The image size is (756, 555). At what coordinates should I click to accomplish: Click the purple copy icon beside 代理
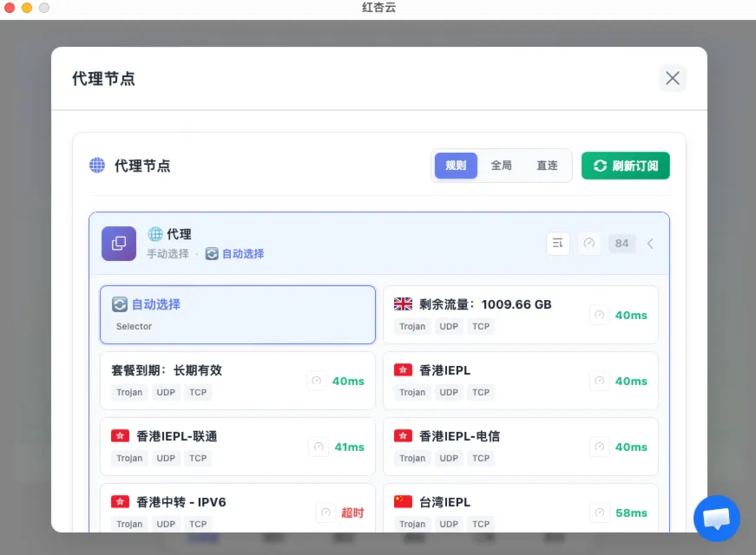click(119, 244)
